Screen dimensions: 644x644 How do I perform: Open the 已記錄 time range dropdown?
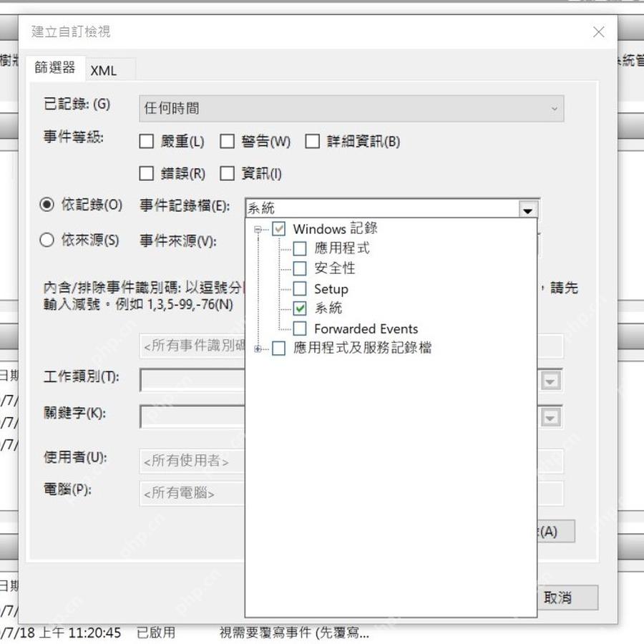[351, 109]
